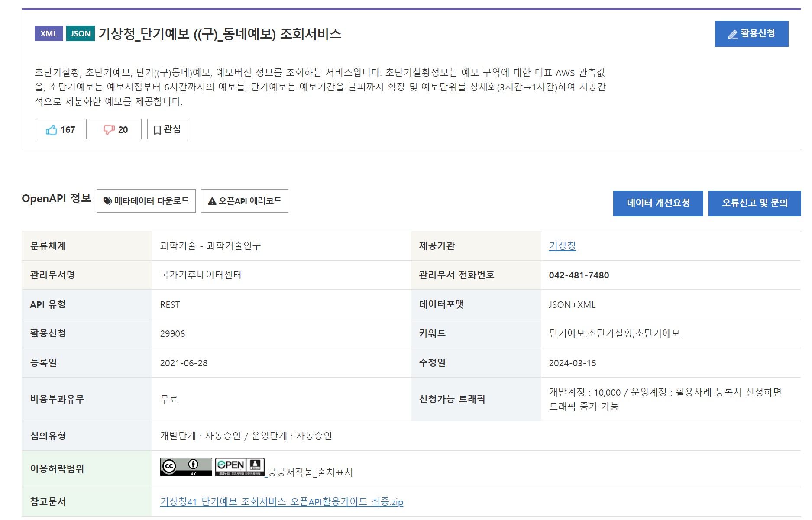Image resolution: width=812 pixels, height=520 pixels.
Task: Click the 29906 활용신청 count
Action: (x=172, y=334)
